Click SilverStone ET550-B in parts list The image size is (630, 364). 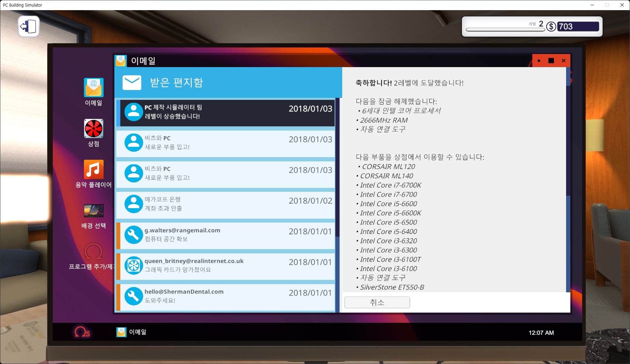click(x=392, y=287)
